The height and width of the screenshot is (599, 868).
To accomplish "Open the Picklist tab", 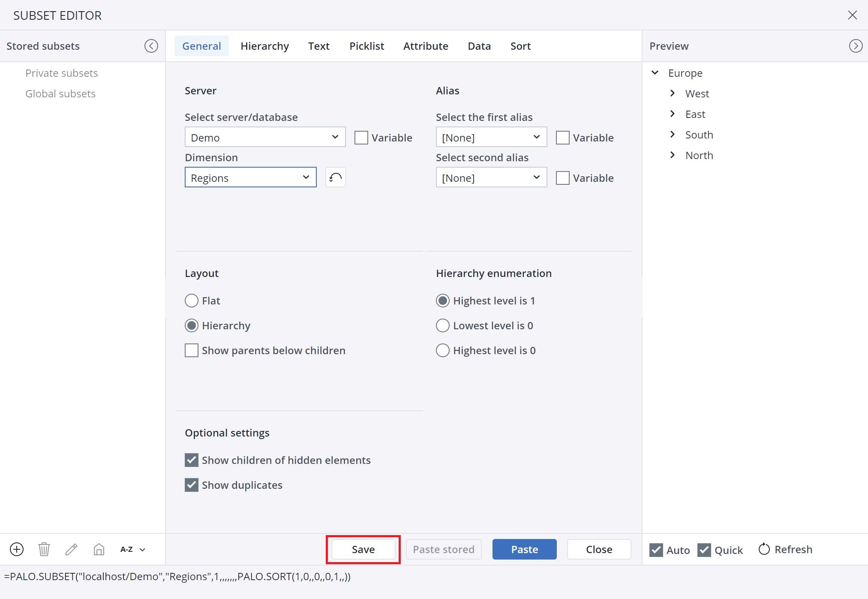I will pos(366,46).
